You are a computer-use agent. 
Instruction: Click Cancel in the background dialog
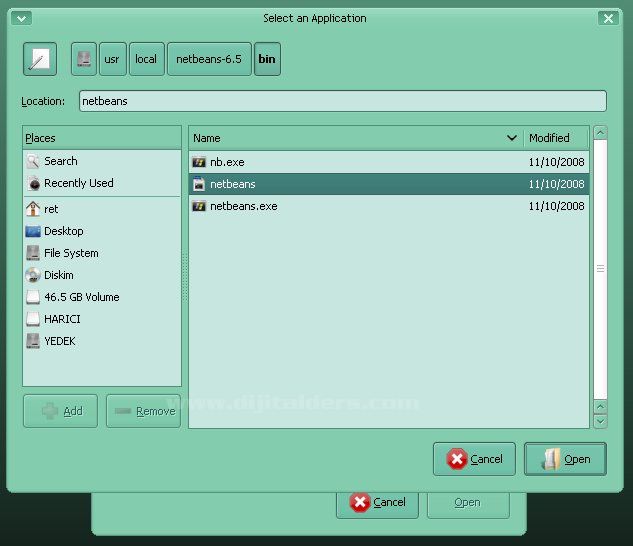[x=377, y=503]
